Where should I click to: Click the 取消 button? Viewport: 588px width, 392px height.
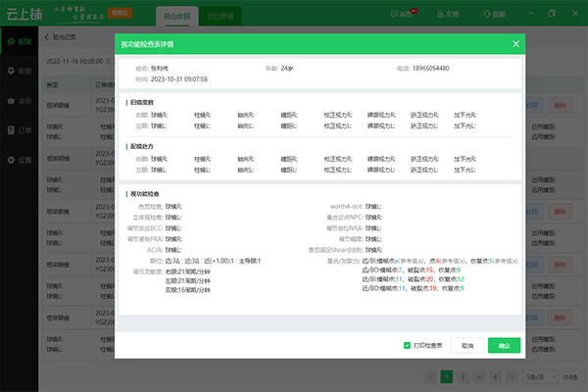coord(467,346)
